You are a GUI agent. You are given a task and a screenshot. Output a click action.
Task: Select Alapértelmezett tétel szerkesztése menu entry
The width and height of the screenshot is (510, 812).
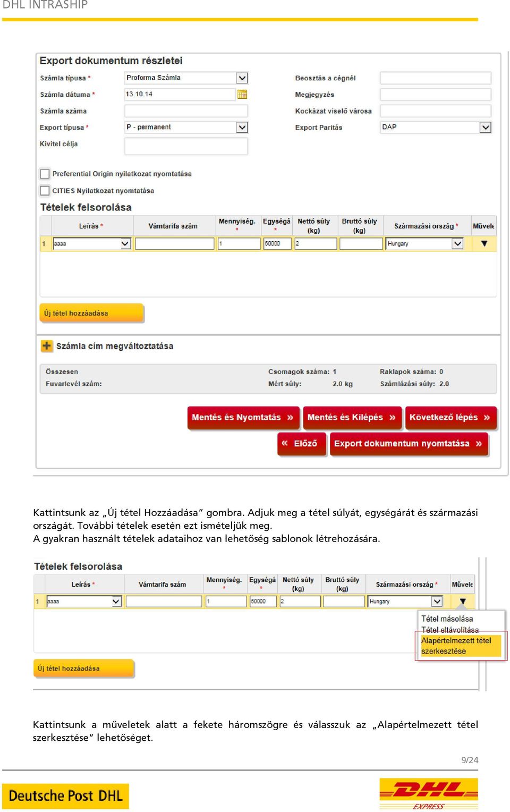pyautogui.click(x=460, y=646)
